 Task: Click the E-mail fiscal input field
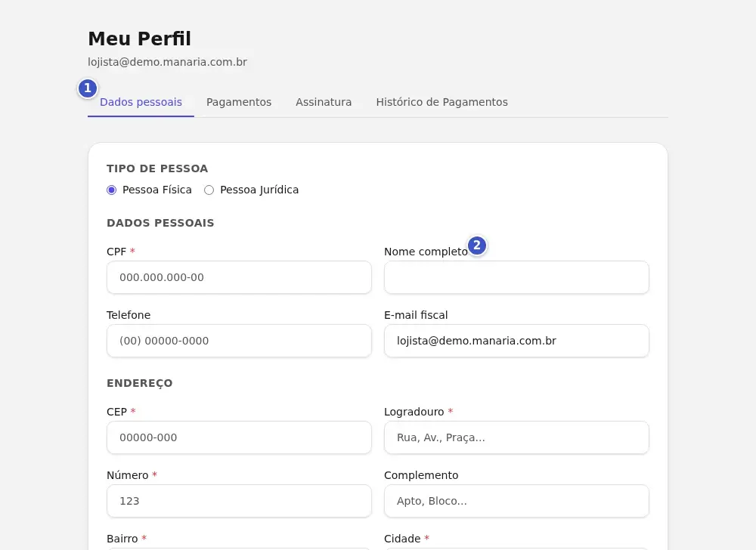pyautogui.click(x=516, y=341)
